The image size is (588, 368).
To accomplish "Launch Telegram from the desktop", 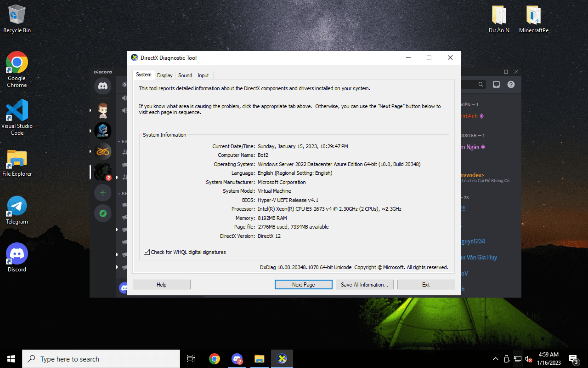I will coord(17,210).
